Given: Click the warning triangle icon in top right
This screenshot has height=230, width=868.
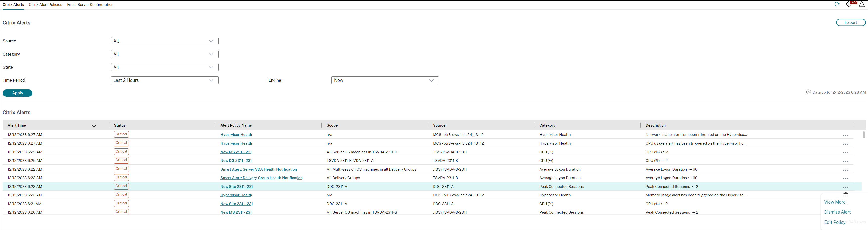Looking at the screenshot, I should (x=862, y=4).
